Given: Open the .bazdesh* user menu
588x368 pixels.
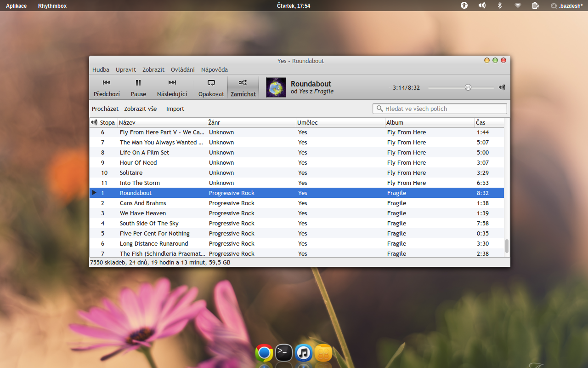Looking at the screenshot, I should coord(567,6).
